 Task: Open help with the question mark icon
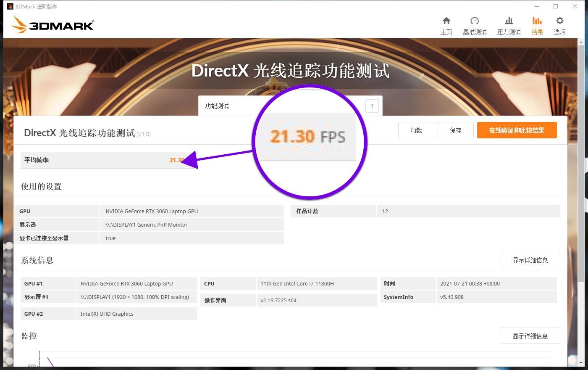point(372,106)
